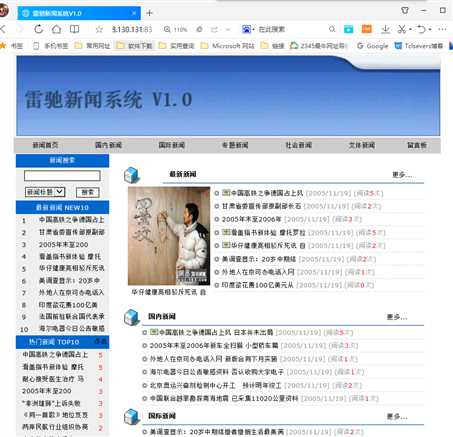Click the orange extension icon

pos(367,29)
